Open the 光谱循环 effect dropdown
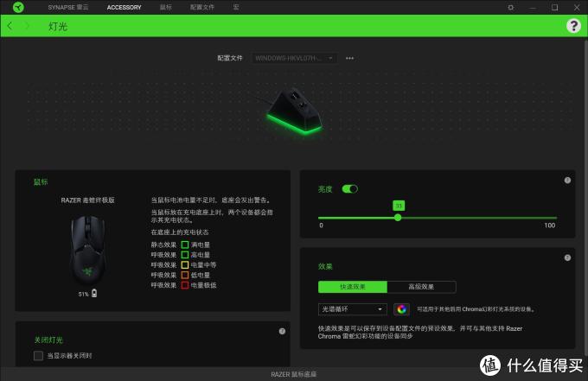 tap(353, 309)
